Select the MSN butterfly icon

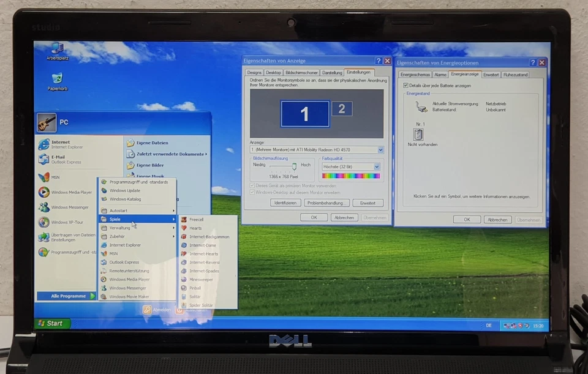pyautogui.click(x=43, y=176)
